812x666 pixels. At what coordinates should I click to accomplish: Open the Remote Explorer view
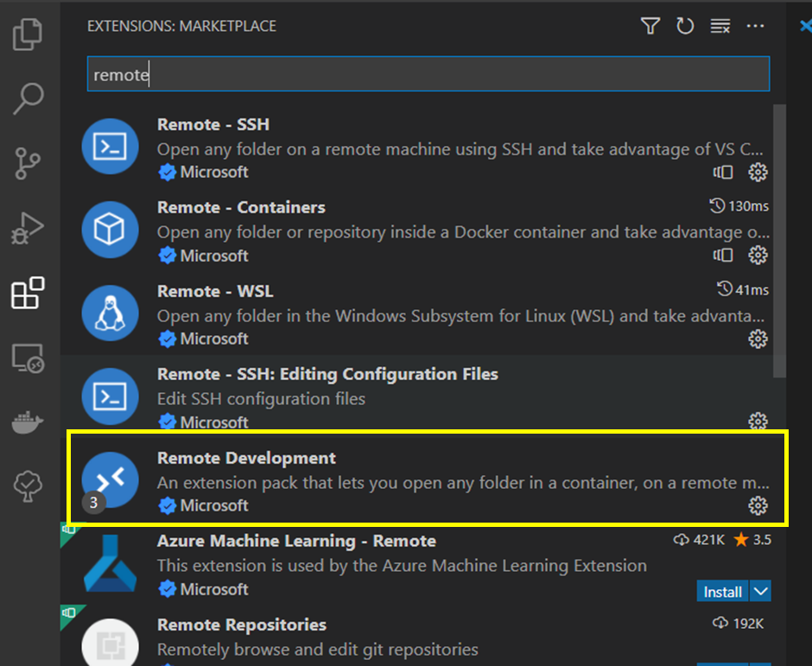pyautogui.click(x=28, y=358)
